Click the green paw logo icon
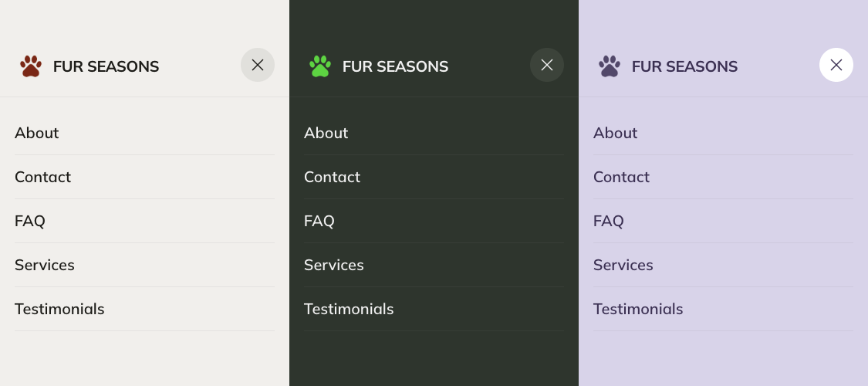 (320, 66)
